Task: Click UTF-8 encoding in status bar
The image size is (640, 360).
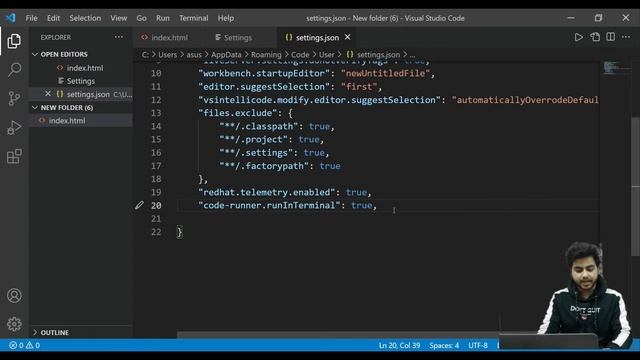Action: tap(478, 345)
